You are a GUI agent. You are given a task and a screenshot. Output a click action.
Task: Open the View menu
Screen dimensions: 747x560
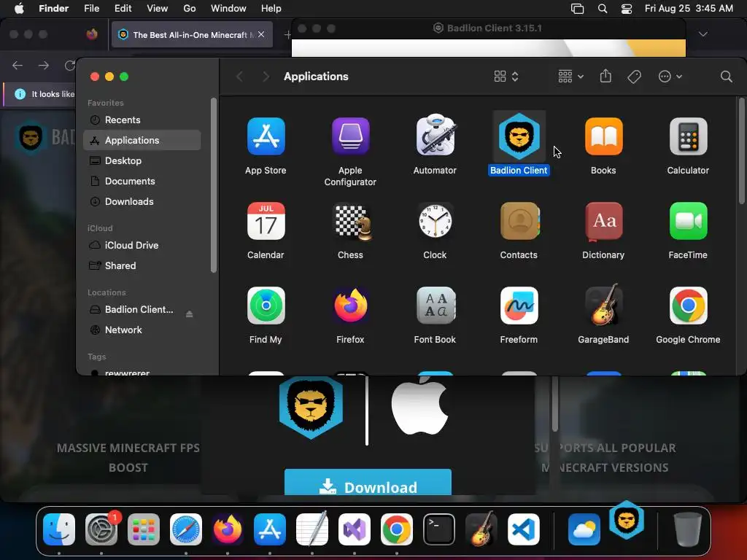pyautogui.click(x=158, y=9)
